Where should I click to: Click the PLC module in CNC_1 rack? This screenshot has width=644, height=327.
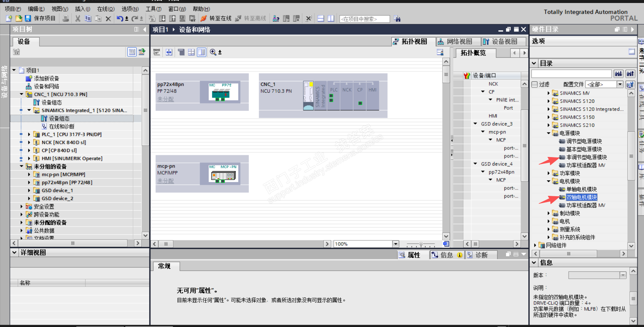334,96
